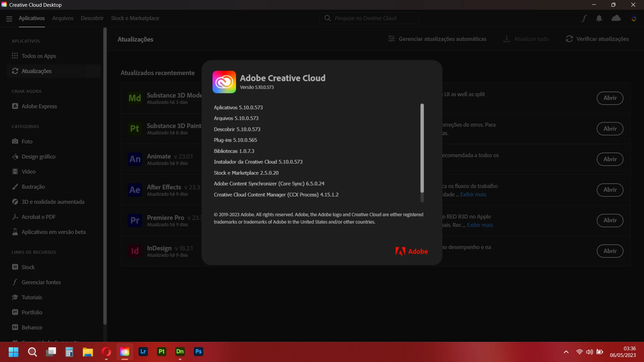Switch to the Arquivos tab

(x=63, y=18)
